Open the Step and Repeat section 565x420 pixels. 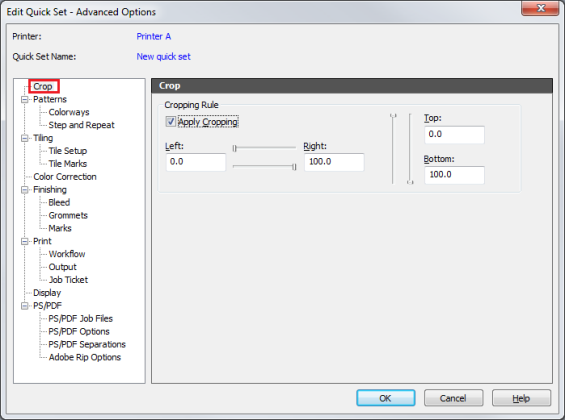(x=81, y=125)
